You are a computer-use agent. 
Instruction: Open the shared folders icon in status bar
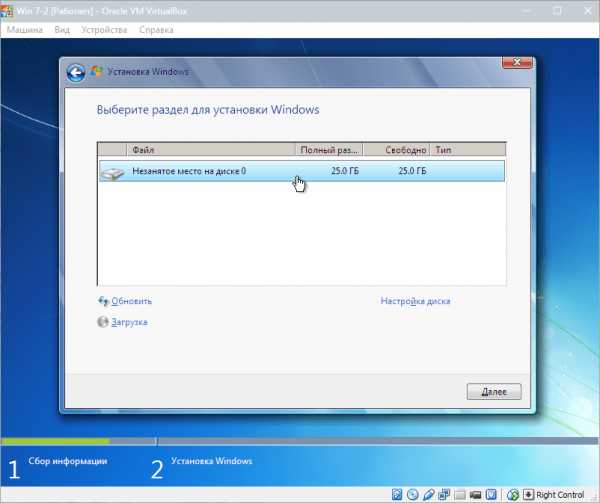pyautogui.click(x=461, y=494)
